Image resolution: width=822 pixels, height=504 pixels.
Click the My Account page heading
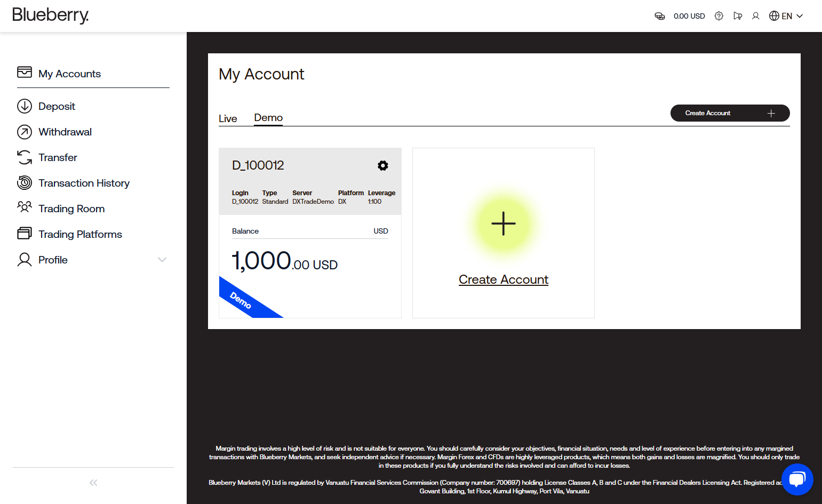point(261,74)
